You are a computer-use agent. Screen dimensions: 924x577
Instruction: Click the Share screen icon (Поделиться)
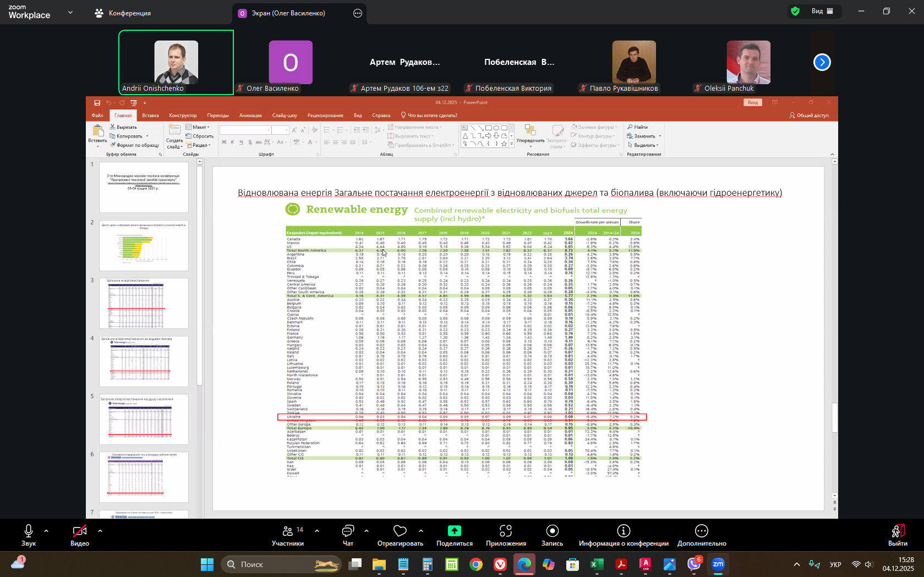454,531
